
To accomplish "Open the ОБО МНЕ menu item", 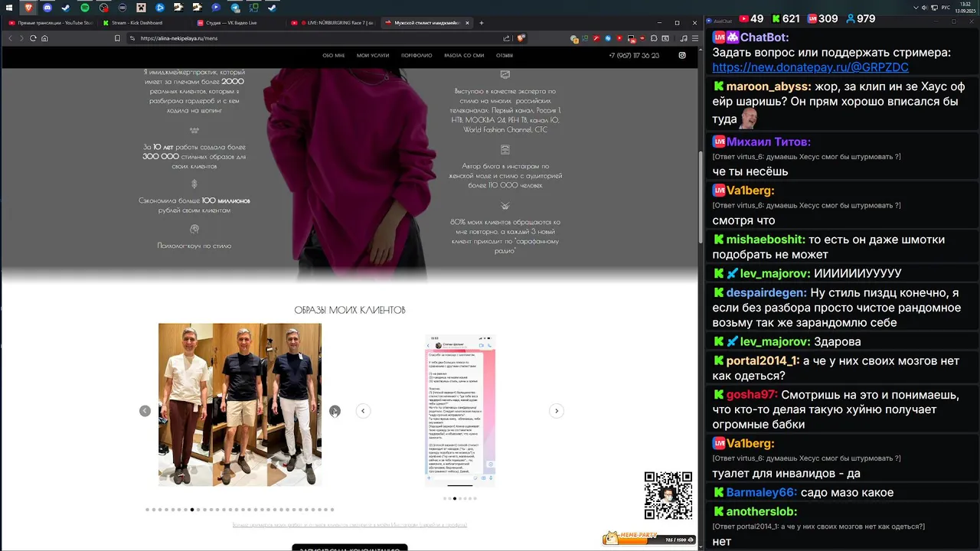I will point(334,56).
